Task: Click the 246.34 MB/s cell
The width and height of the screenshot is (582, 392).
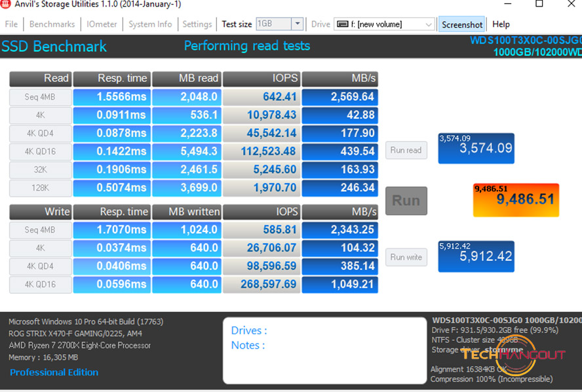Action: [340, 188]
